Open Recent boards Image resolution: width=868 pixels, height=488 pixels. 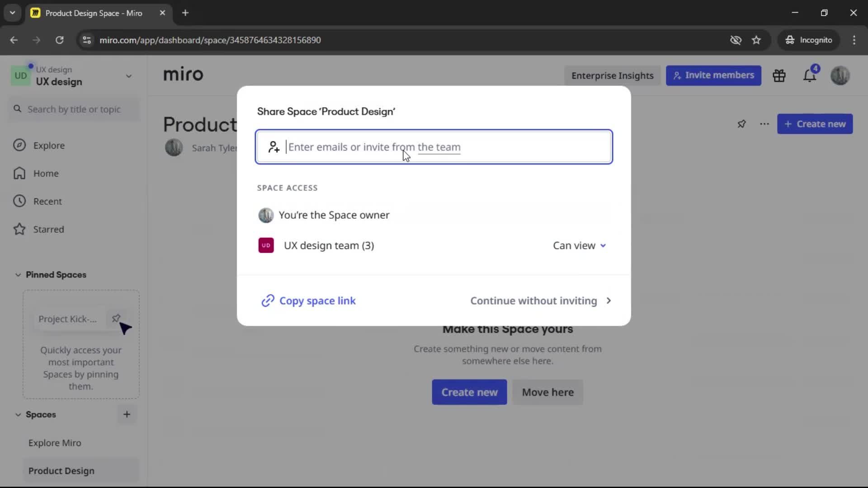[47, 202]
